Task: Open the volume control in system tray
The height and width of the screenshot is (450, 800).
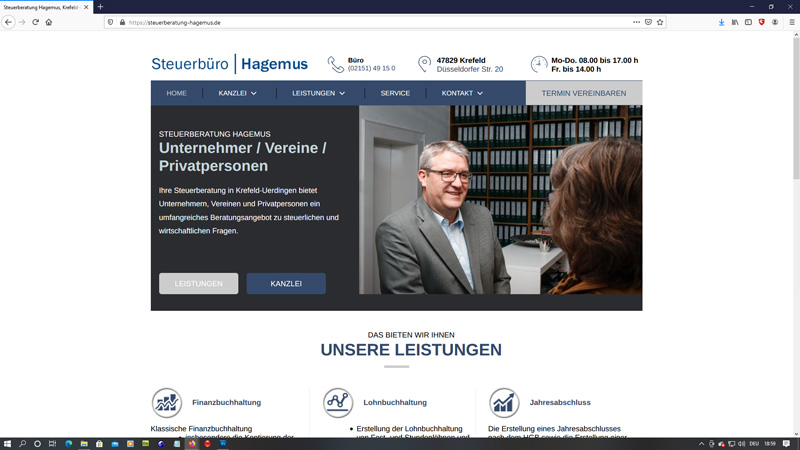Action: (741, 444)
